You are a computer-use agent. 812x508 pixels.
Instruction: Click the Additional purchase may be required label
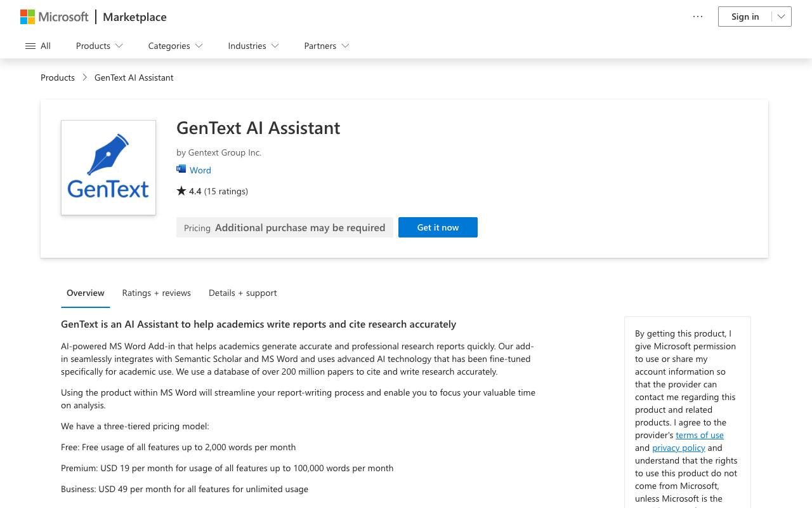(x=300, y=227)
